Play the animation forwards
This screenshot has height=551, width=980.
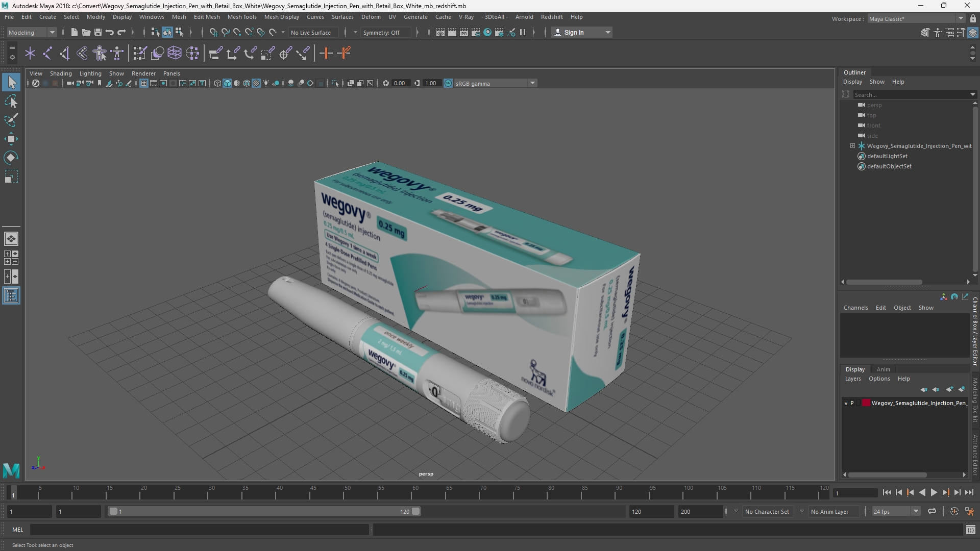tap(934, 492)
